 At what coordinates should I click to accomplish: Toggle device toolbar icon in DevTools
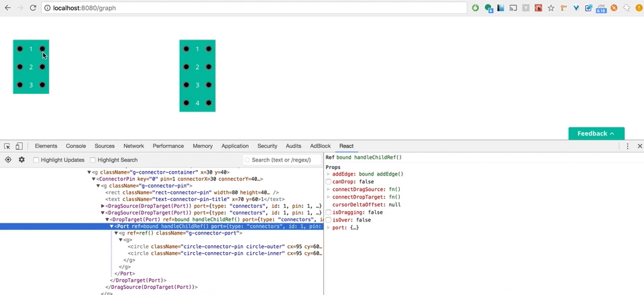coord(19,146)
